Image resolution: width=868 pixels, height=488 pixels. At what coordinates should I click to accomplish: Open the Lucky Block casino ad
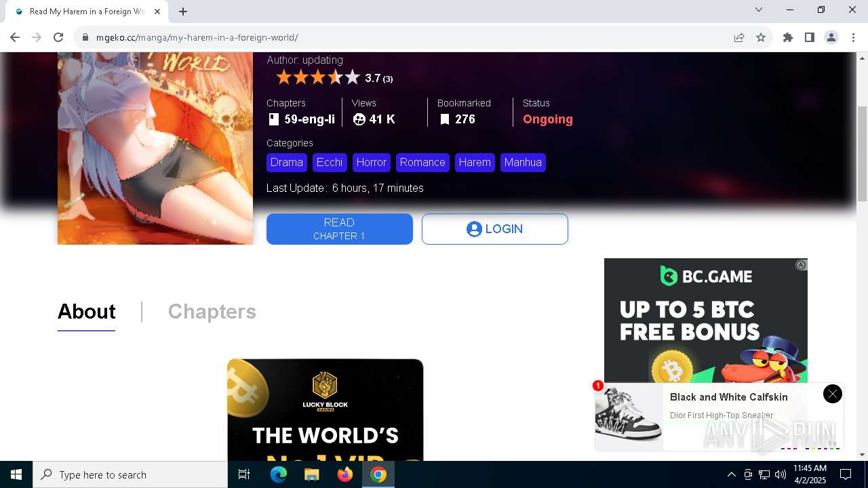pos(325,409)
